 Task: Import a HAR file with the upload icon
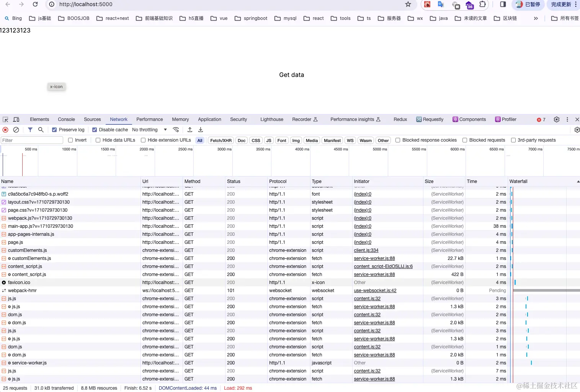(190, 130)
